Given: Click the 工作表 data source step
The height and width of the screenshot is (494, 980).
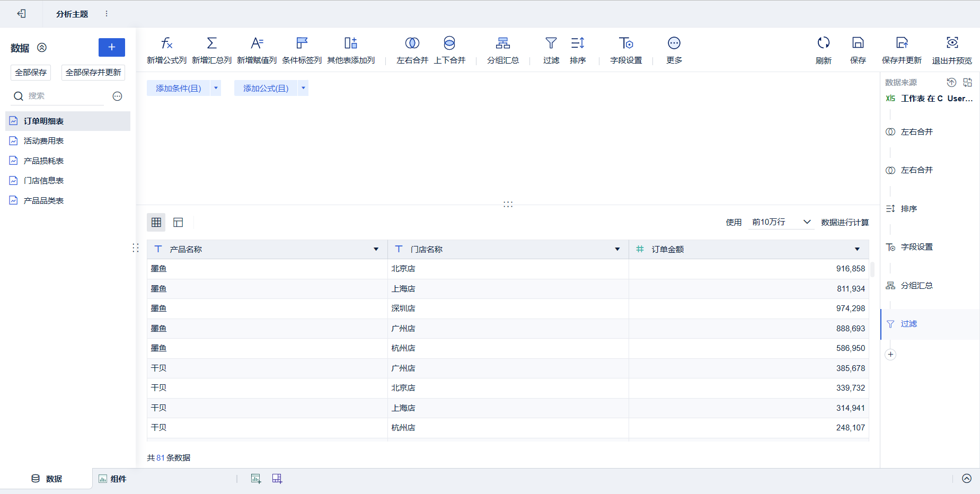Looking at the screenshot, I should pyautogui.click(x=930, y=99).
